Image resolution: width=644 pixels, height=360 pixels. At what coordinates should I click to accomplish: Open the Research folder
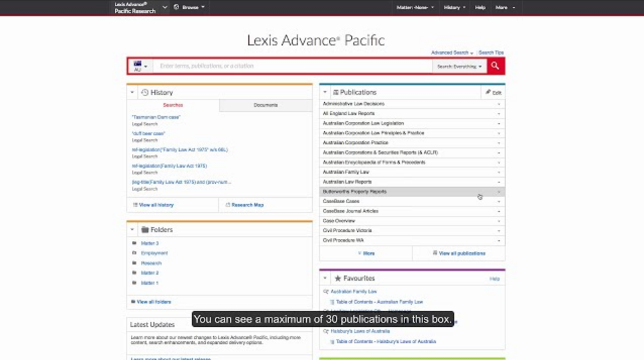151,263
